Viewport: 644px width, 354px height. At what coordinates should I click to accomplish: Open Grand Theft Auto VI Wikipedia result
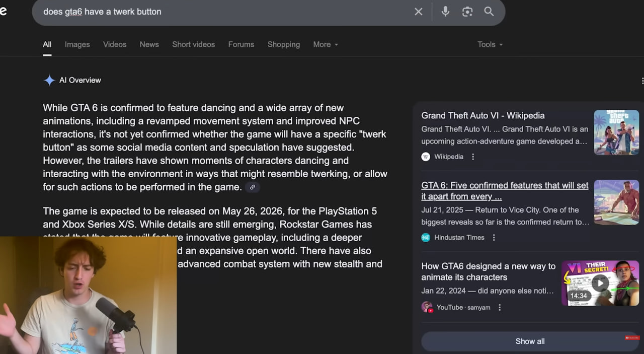coord(482,115)
